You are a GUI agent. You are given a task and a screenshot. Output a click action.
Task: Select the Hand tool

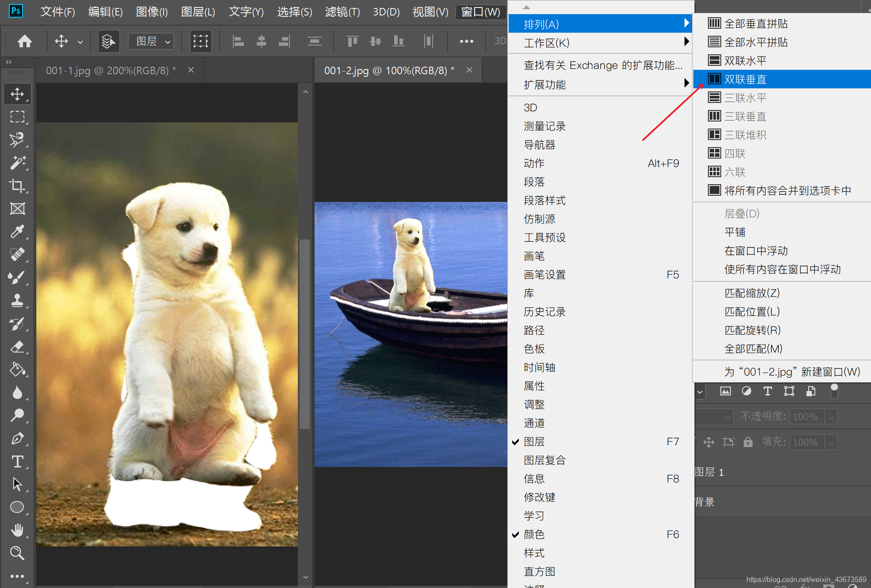(x=17, y=530)
